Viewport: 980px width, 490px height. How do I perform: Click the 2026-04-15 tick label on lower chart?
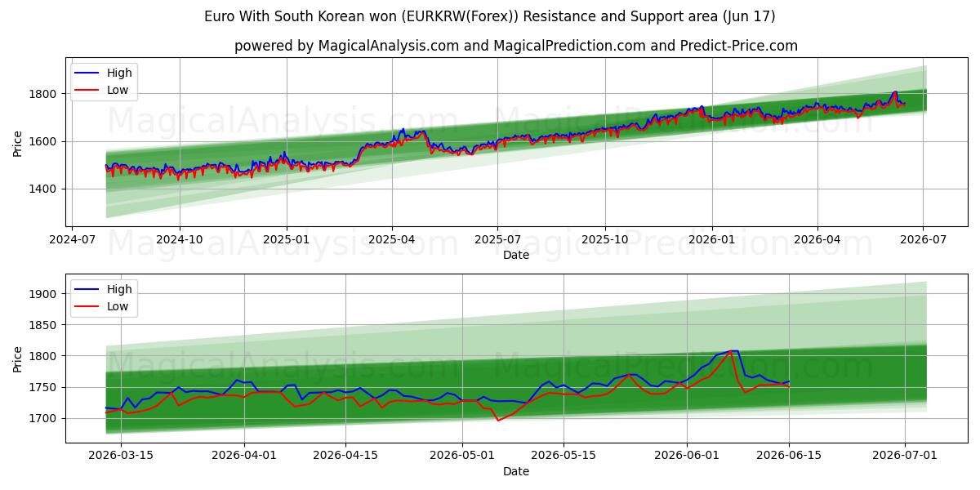(346, 457)
